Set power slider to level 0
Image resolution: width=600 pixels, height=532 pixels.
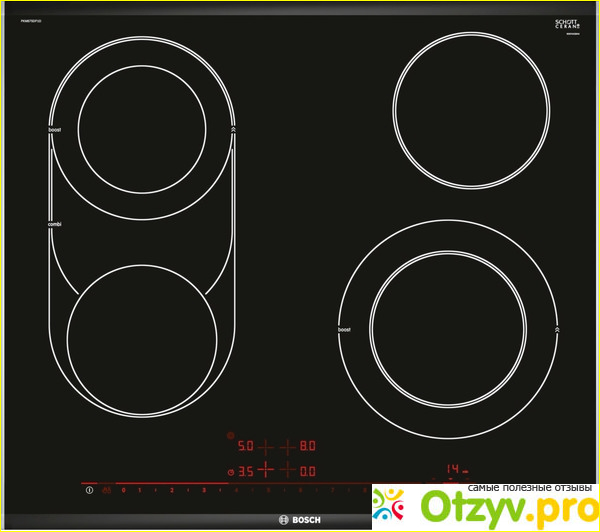[x=124, y=491]
